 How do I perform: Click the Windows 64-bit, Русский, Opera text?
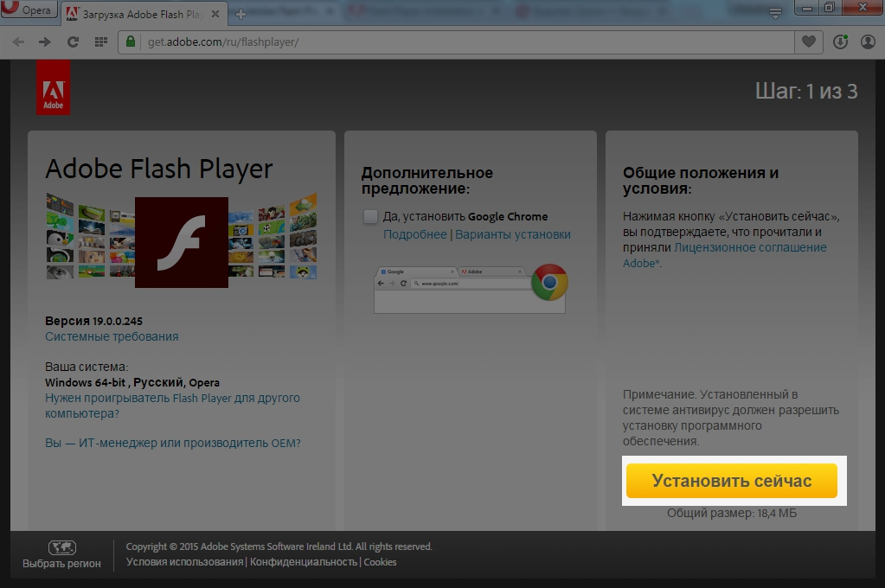click(132, 382)
